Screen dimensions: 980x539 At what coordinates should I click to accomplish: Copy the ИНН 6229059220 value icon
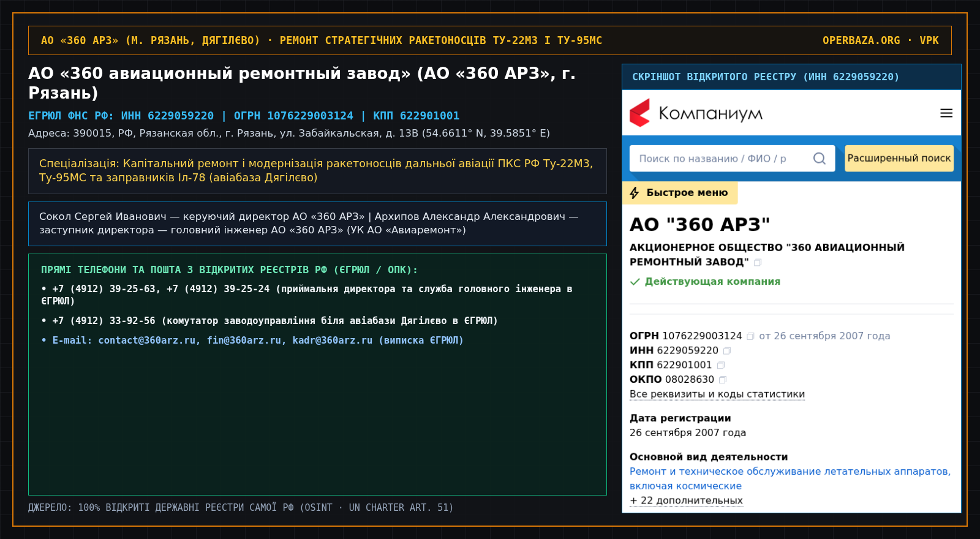[727, 351]
